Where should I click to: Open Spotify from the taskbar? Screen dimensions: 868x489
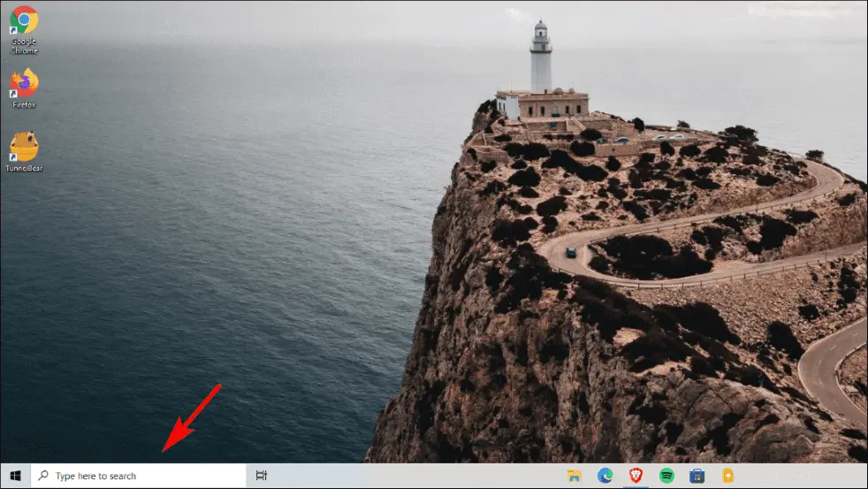pos(666,475)
